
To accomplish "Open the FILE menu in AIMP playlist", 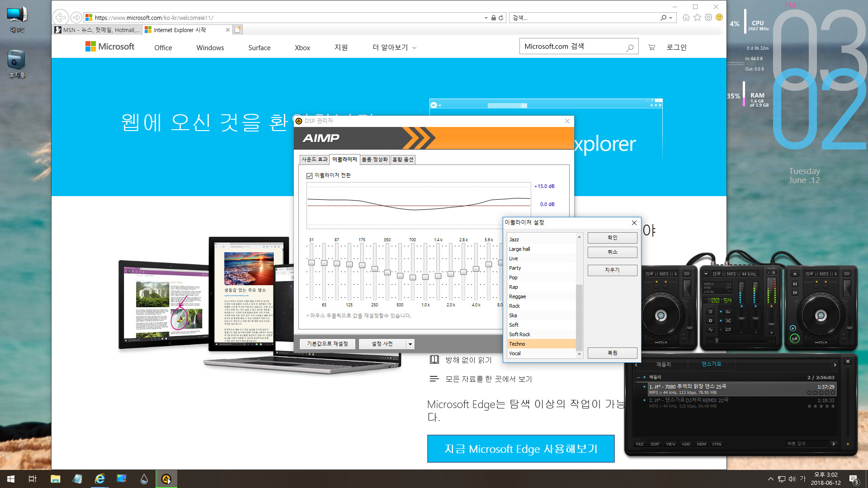I will point(640,444).
